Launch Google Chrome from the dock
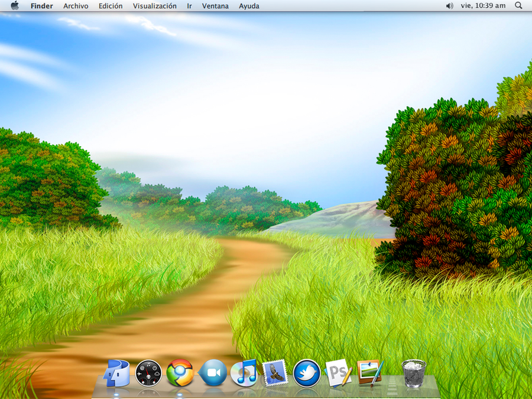This screenshot has height=399, width=532. (180, 373)
